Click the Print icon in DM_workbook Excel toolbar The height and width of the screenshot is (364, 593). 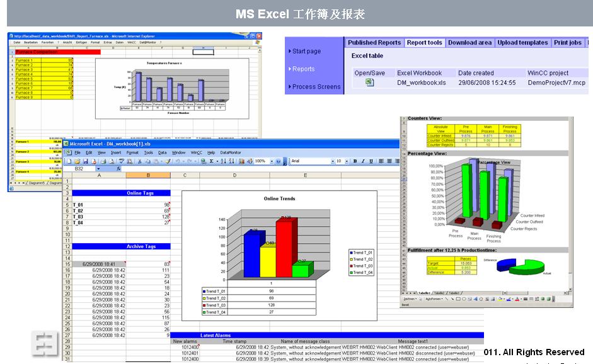coord(103,161)
